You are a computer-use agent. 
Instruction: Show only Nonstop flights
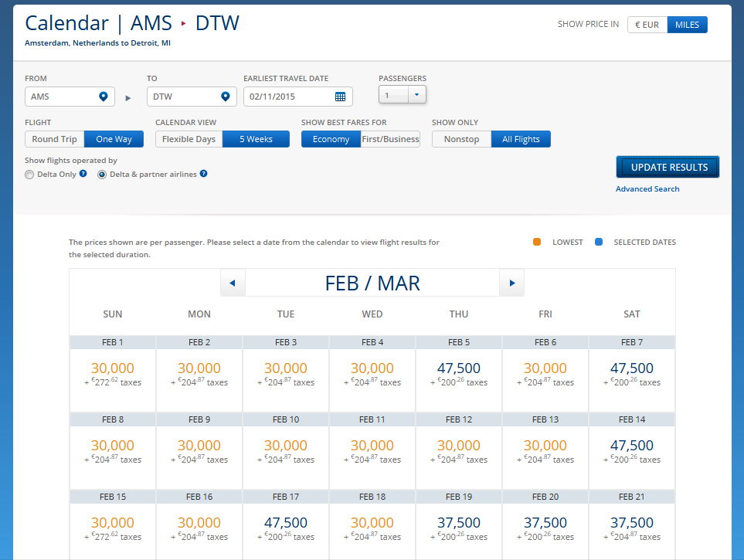click(461, 139)
